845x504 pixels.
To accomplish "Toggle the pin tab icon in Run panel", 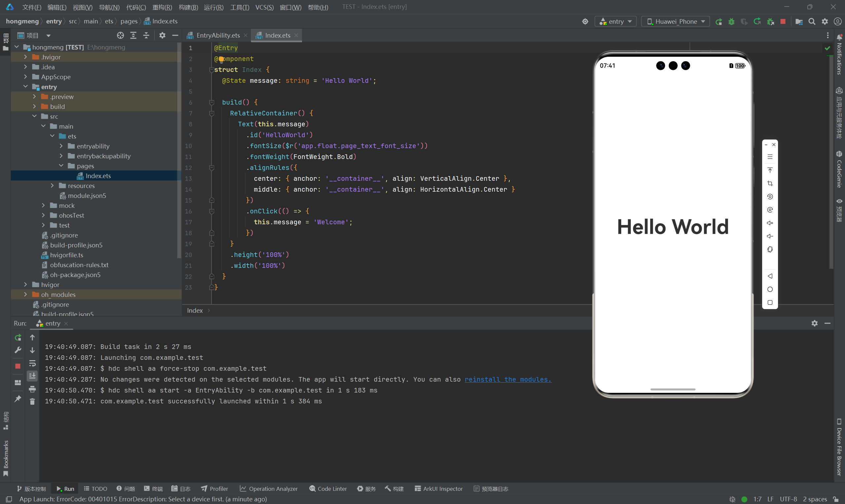I will point(18,399).
